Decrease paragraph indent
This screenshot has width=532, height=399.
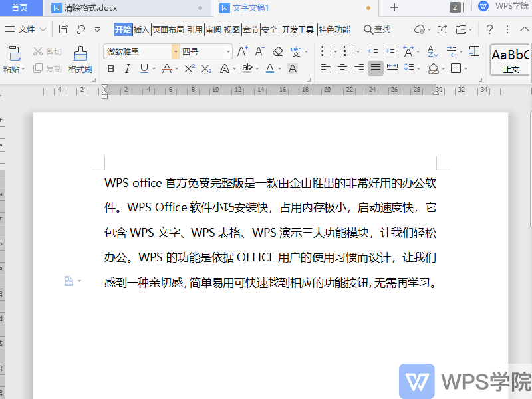pyautogui.click(x=373, y=51)
